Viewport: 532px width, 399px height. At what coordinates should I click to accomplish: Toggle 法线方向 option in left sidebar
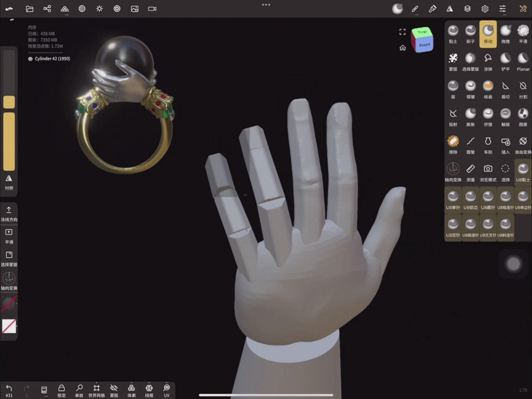tap(9, 214)
